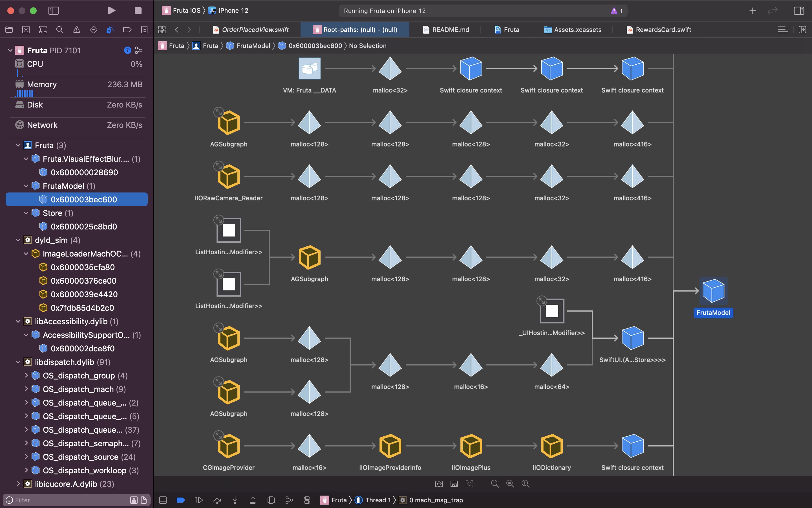This screenshot has height=508, width=812.
Task: Open the editor options lines menu
Action: tap(783, 30)
